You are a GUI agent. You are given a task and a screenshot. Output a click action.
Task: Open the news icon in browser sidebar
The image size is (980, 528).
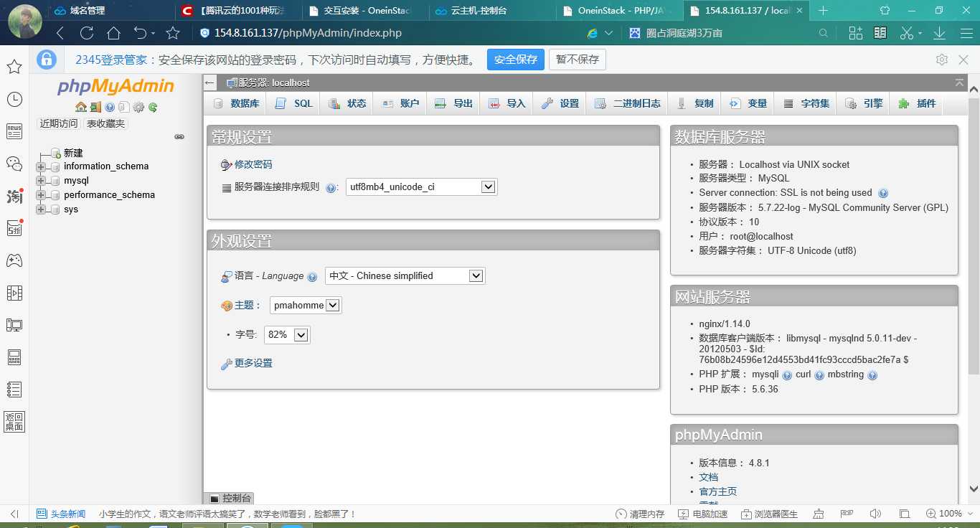click(14, 131)
